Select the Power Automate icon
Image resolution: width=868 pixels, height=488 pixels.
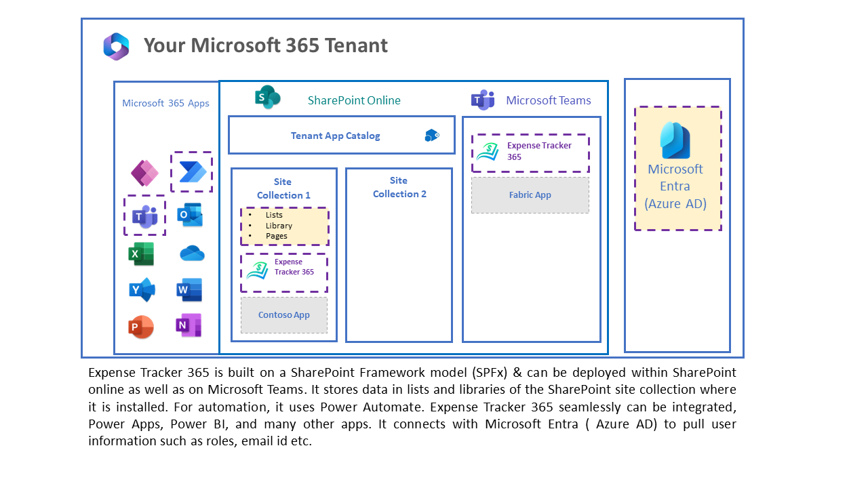tap(193, 172)
